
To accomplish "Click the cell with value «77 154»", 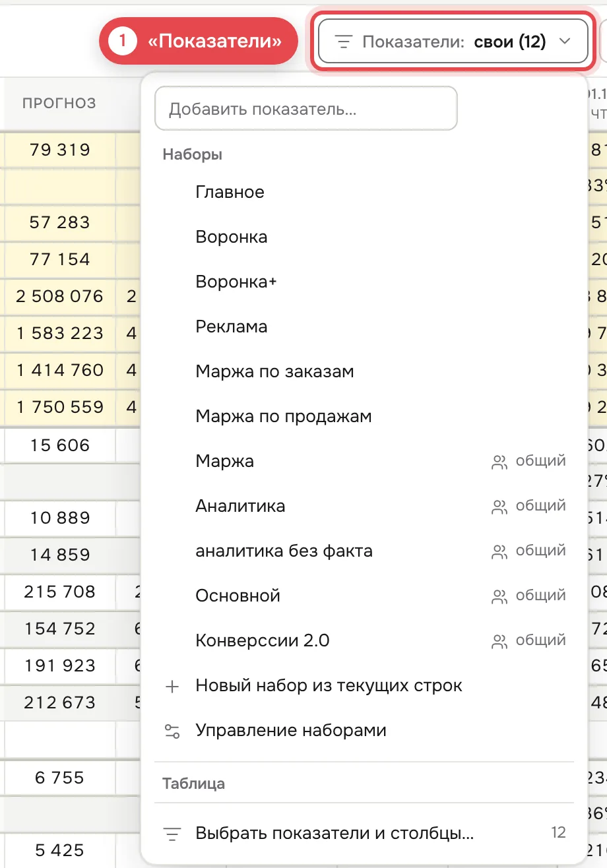I will click(60, 259).
